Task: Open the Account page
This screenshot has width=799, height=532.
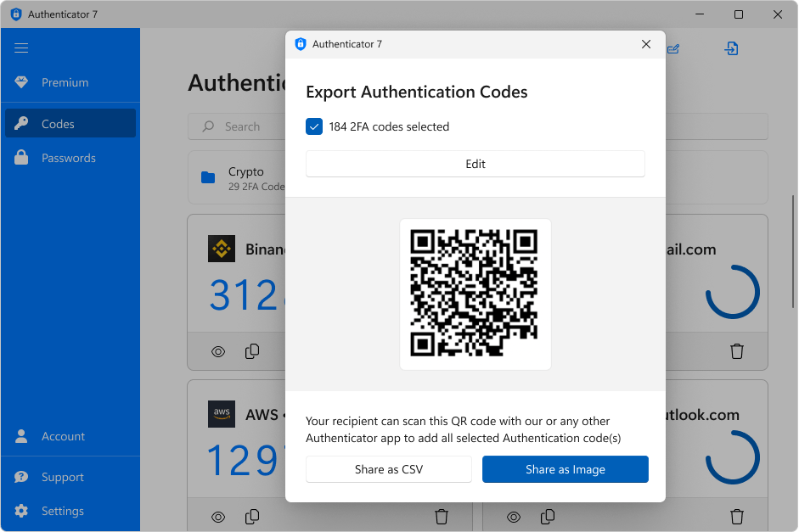Action: [x=70, y=436]
